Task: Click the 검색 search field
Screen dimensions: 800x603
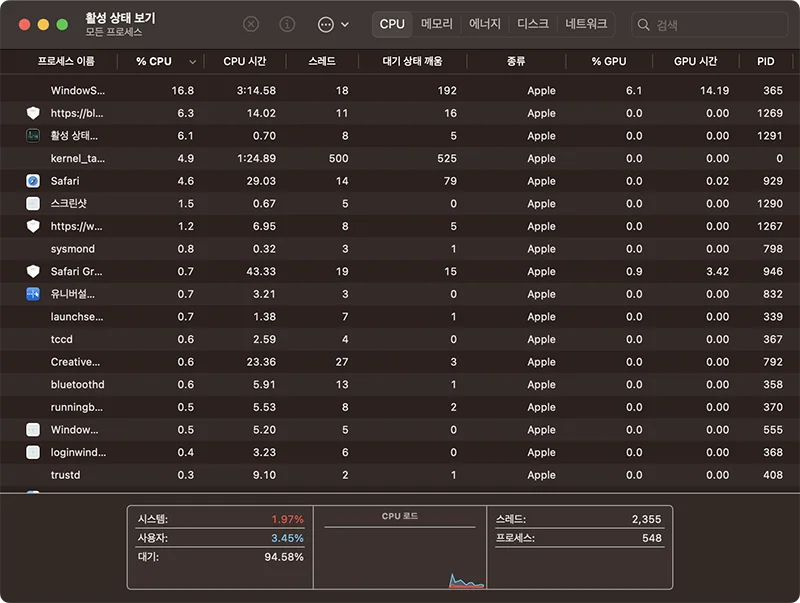Action: [x=710, y=24]
